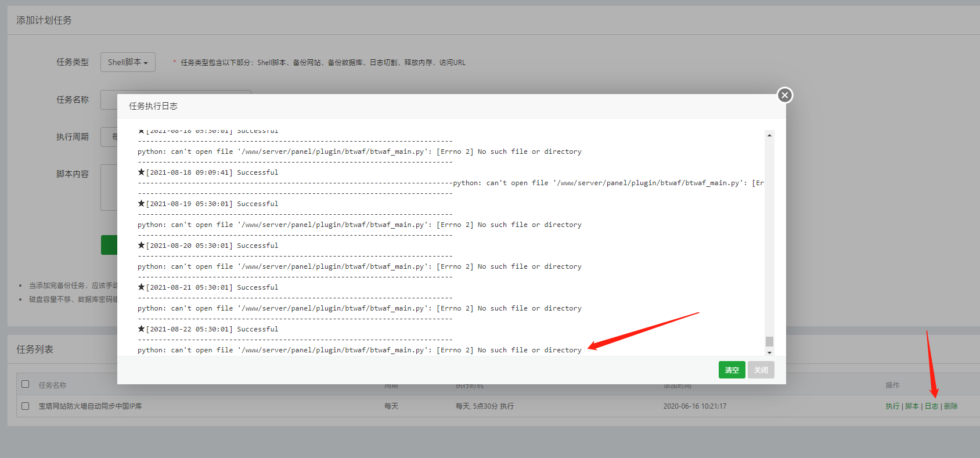Click the log scrollbar thumb

tap(769, 341)
